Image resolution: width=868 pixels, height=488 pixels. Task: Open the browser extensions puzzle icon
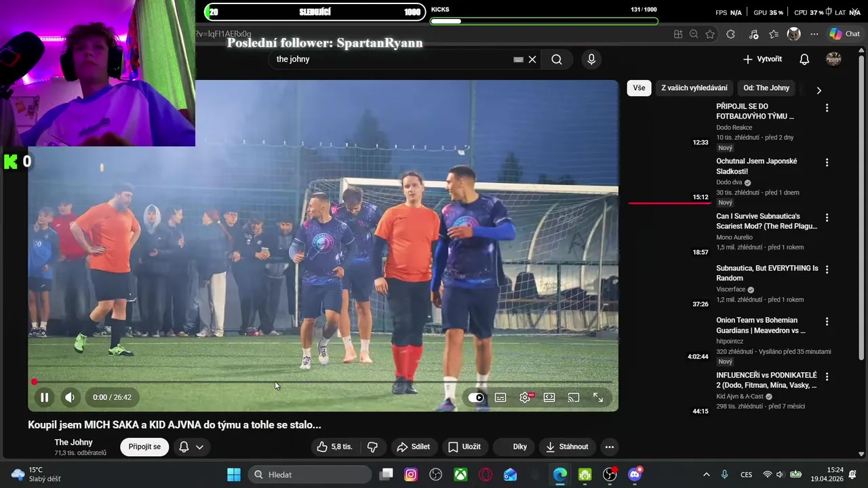tap(730, 34)
